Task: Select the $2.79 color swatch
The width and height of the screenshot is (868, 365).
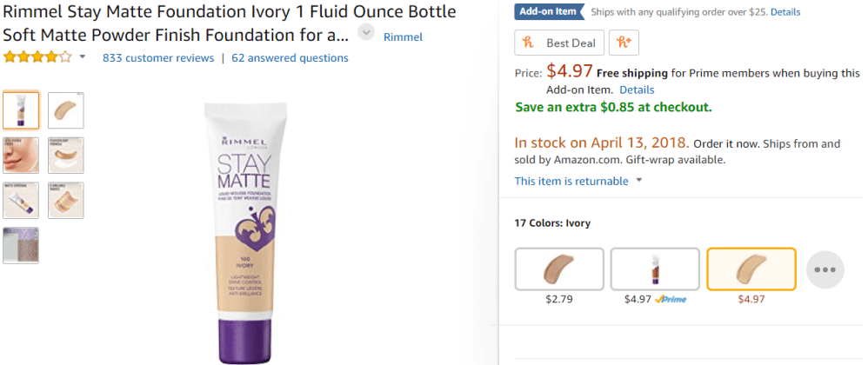Action: [558, 269]
